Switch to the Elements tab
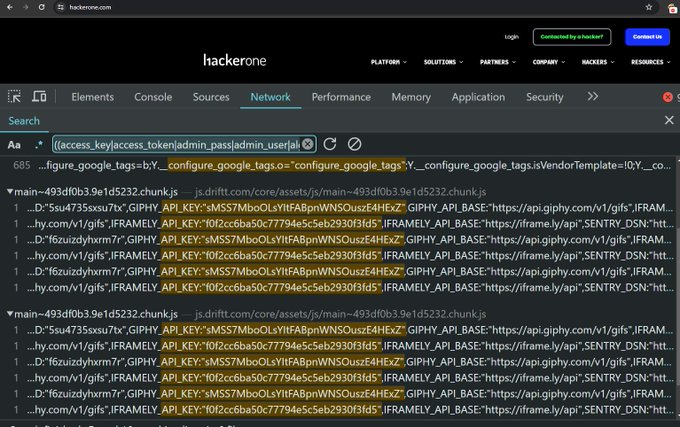Screen dimensions: 680x427 [92, 97]
